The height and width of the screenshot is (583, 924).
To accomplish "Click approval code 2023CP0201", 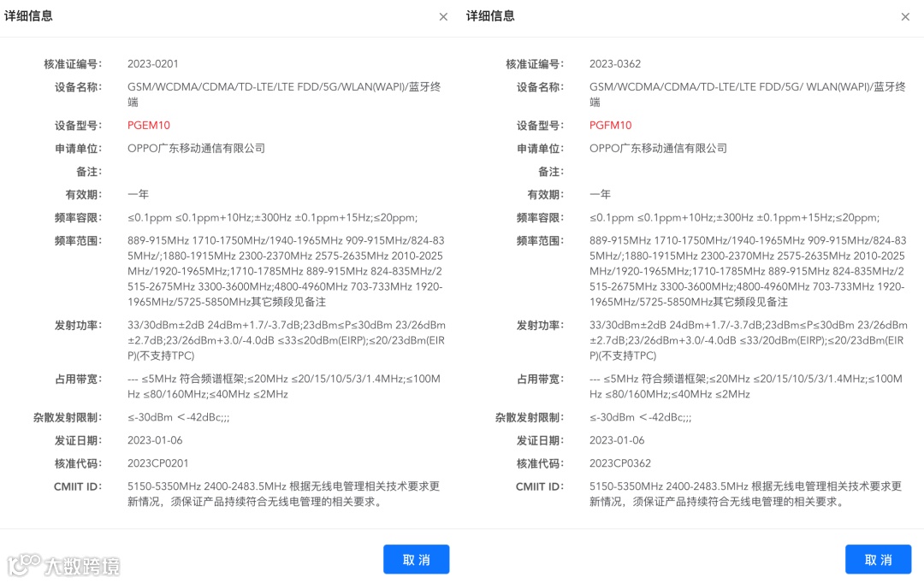I will click(x=158, y=462).
